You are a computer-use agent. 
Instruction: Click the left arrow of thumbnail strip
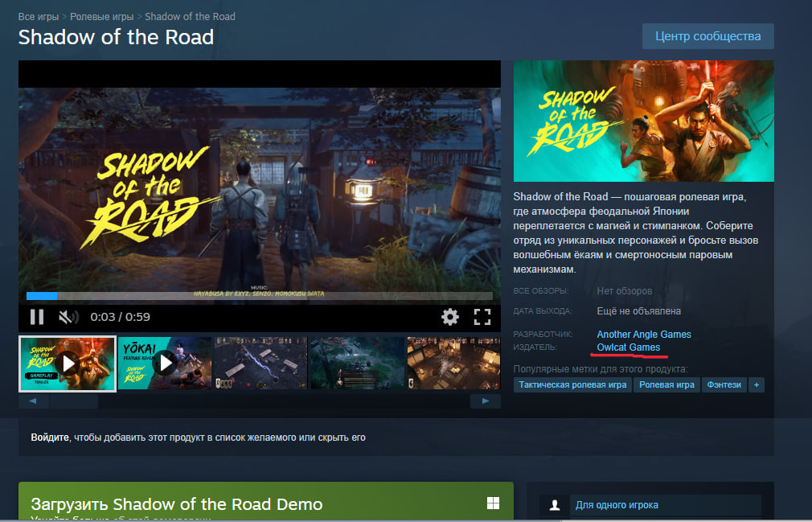tap(33, 401)
